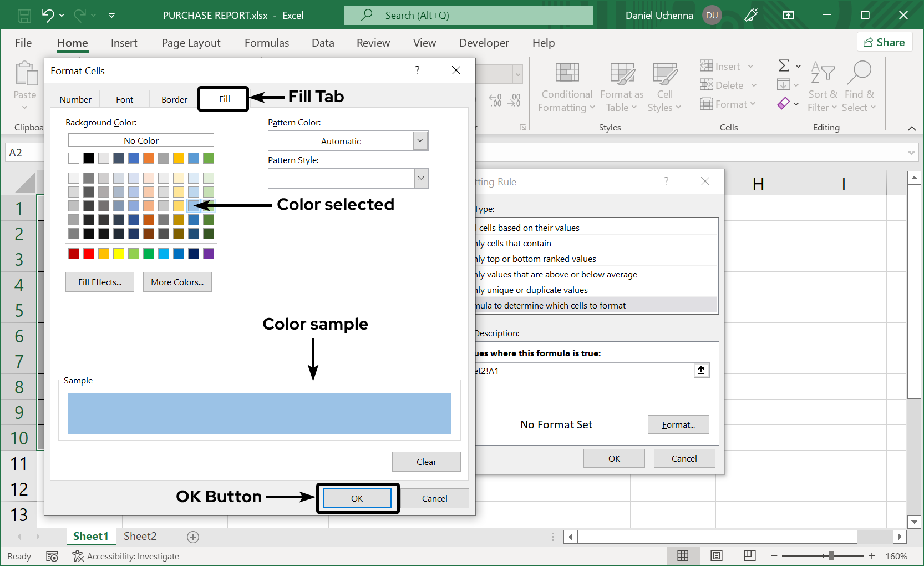
Task: Click the AutoSum icon
Action: [x=784, y=65]
